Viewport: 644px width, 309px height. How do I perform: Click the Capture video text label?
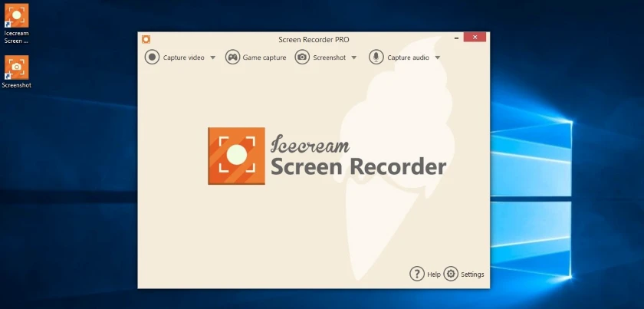pyautogui.click(x=183, y=58)
